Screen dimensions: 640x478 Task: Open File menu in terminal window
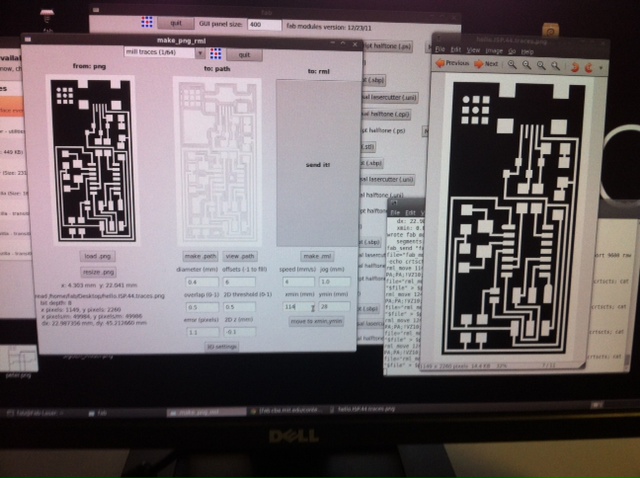click(395, 213)
